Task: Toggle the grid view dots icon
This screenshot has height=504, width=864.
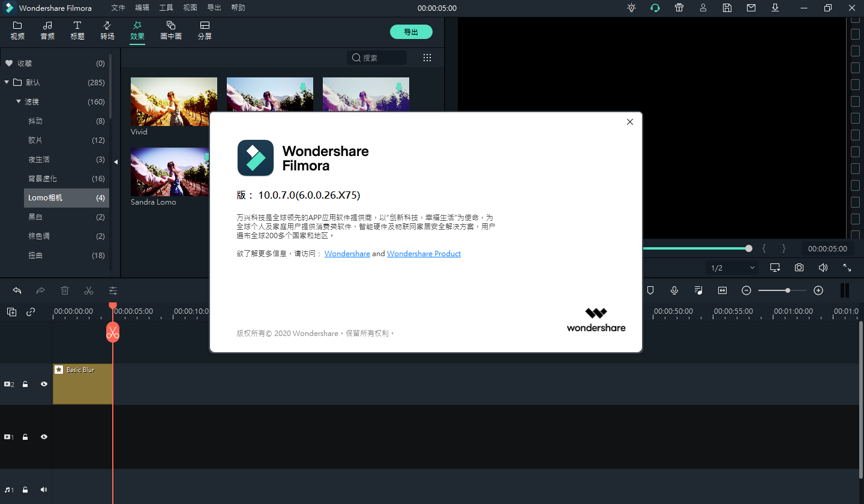Action: (x=427, y=58)
